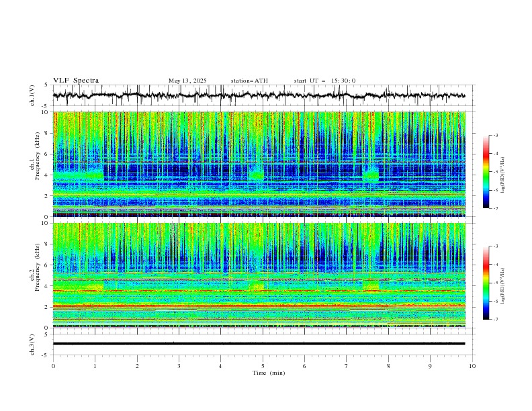Click the time-axis tick label "1"
The height and width of the screenshot is (411, 532).
click(95, 366)
